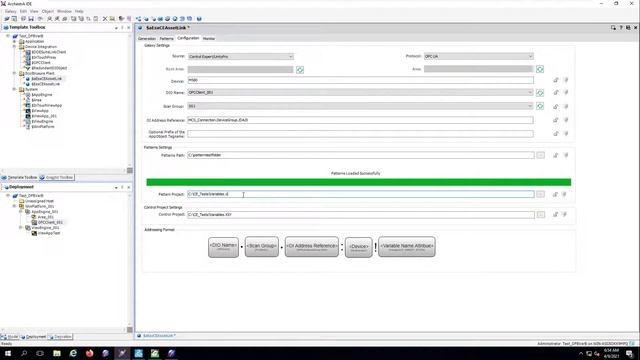Toggle lock icon for Pattern Project
Viewport: 640px width, 360px height.
pyautogui.click(x=555, y=194)
